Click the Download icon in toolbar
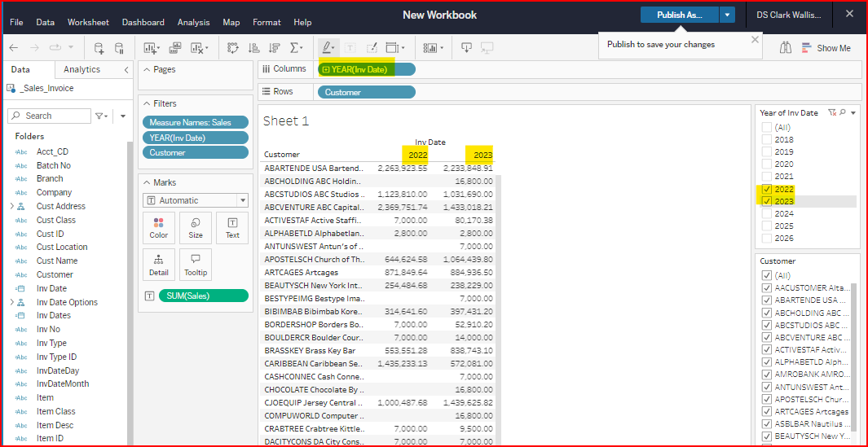The width and height of the screenshot is (868, 447). [x=467, y=48]
